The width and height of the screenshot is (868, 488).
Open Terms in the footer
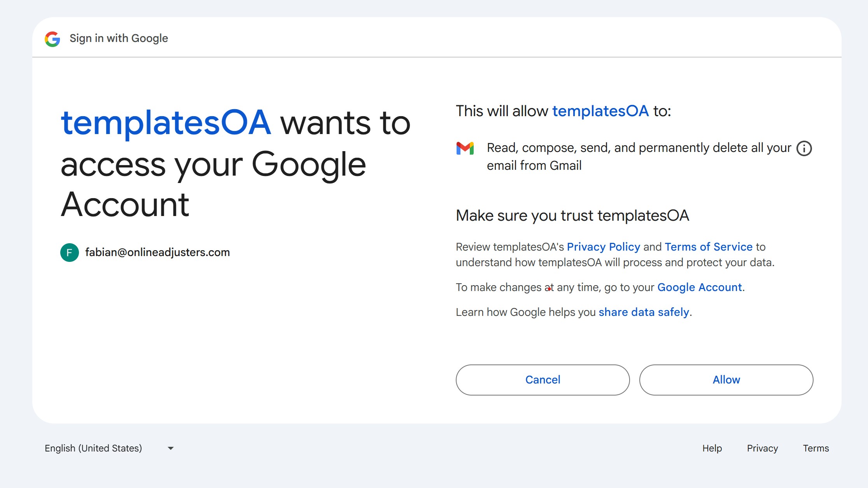(816, 448)
